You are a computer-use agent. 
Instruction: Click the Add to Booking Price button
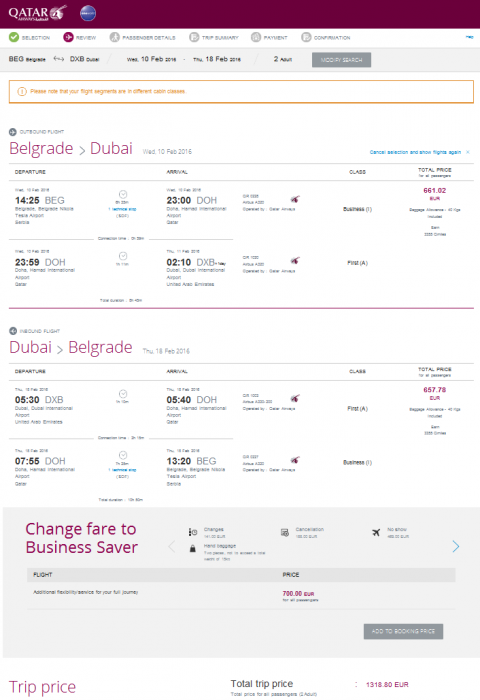pos(403,631)
